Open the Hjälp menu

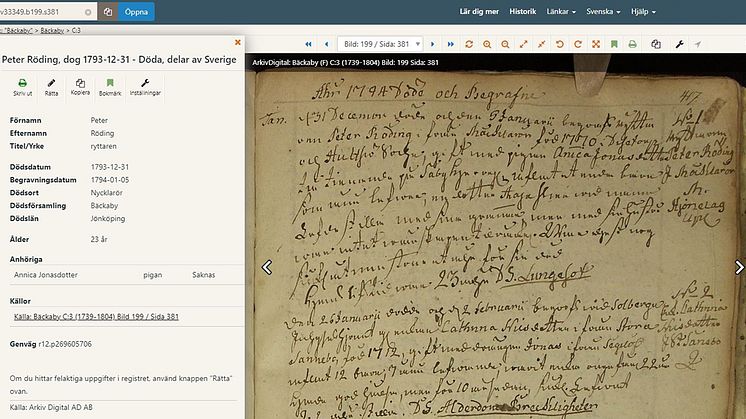click(643, 11)
